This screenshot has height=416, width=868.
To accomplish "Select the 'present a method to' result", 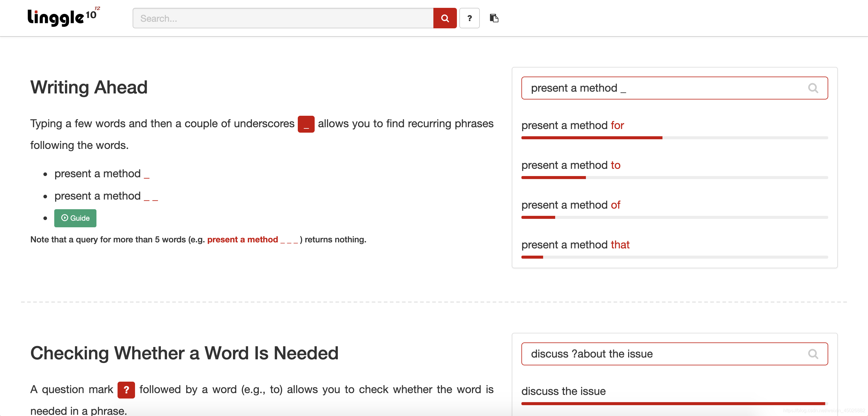I will (x=571, y=165).
